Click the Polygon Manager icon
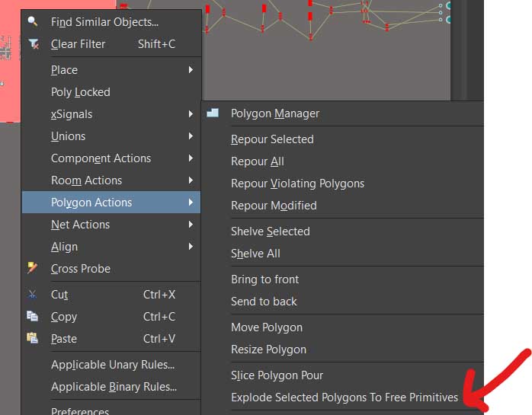The image size is (532, 415). [213, 113]
